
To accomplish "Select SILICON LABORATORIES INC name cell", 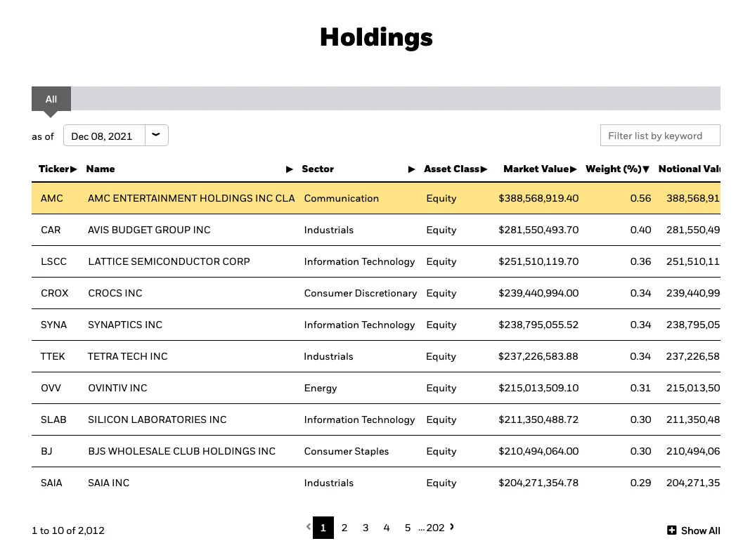I will tap(157, 419).
